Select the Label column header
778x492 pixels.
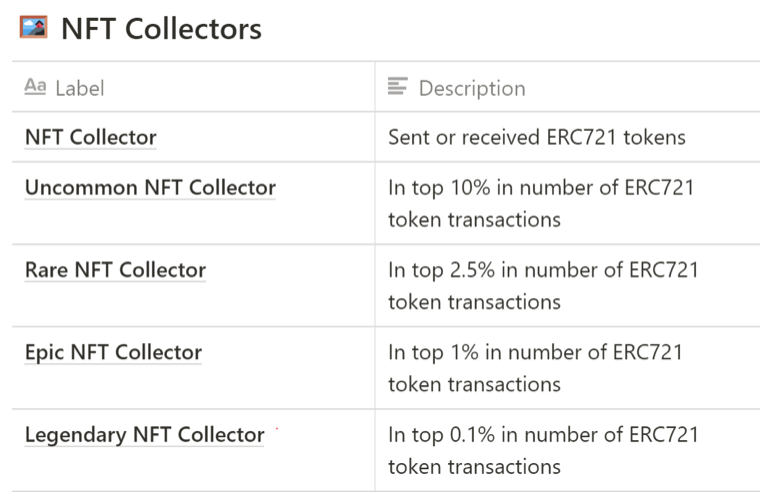point(194,87)
